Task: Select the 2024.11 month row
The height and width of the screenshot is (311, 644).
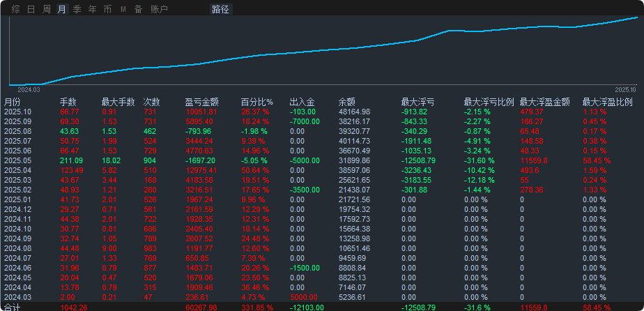Action: [x=322, y=219]
